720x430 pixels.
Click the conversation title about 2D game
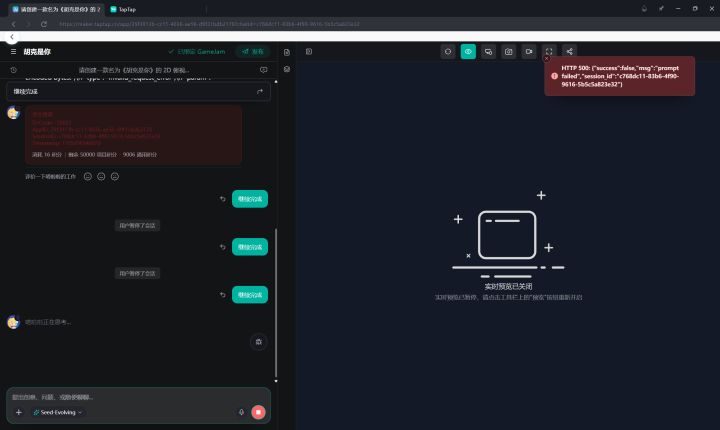point(134,70)
